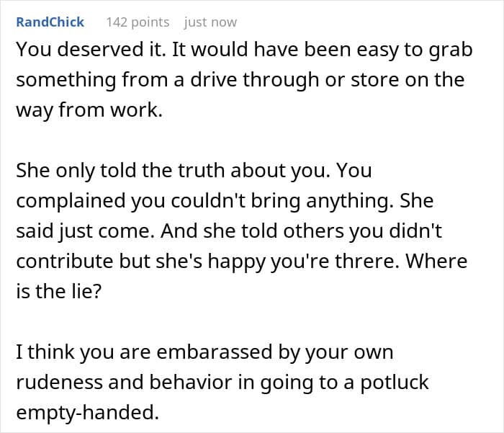Click the question 'is the lie?'

click(59, 291)
